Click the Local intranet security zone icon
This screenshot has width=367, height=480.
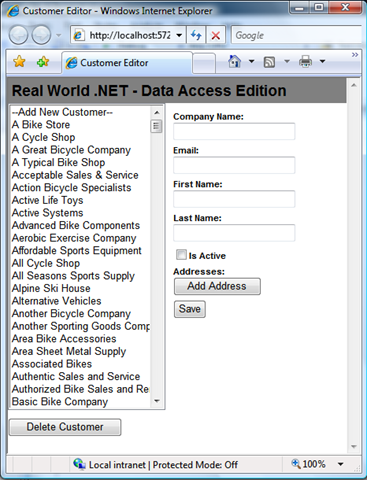pyautogui.click(x=79, y=464)
